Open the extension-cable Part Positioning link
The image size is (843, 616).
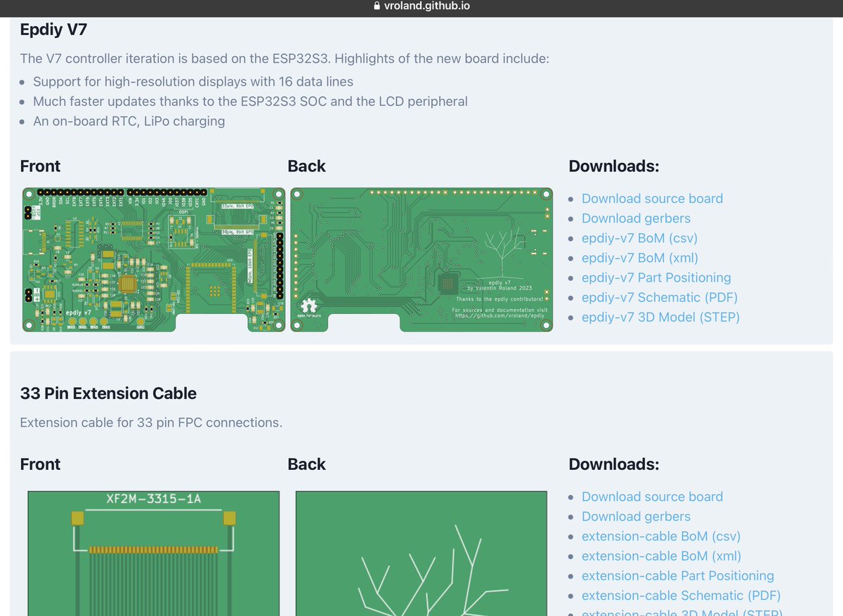(677, 575)
